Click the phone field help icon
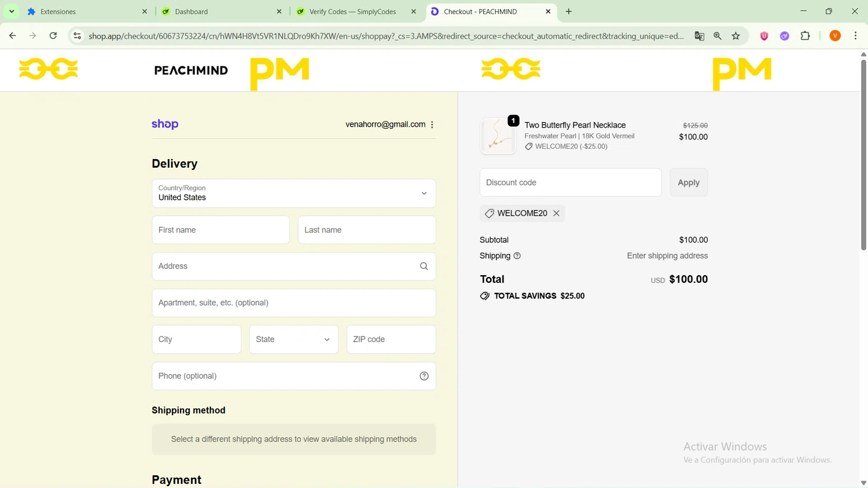868x488 pixels. click(x=424, y=376)
